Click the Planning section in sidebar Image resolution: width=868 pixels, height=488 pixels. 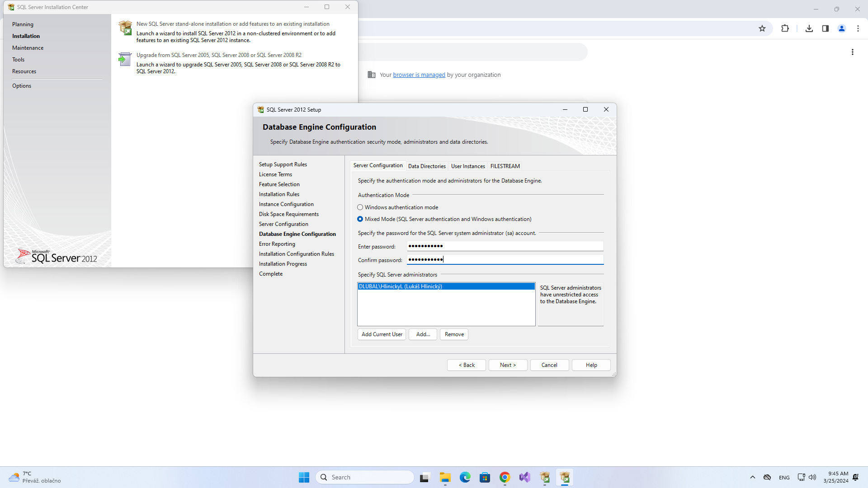22,24
